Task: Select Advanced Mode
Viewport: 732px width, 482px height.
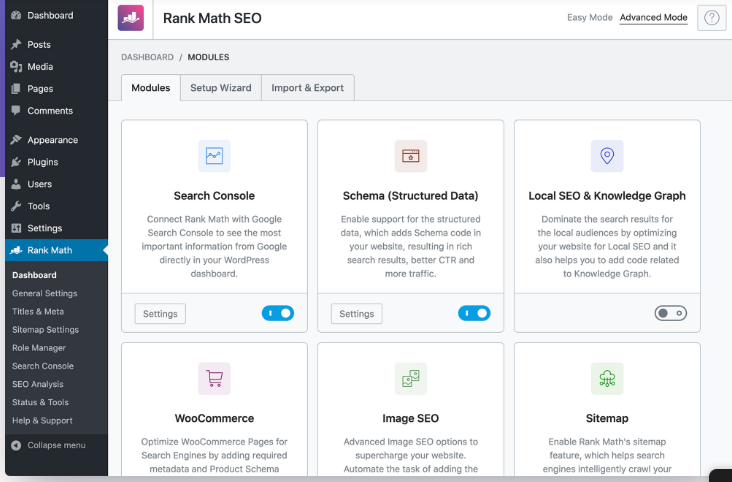Action: click(653, 17)
